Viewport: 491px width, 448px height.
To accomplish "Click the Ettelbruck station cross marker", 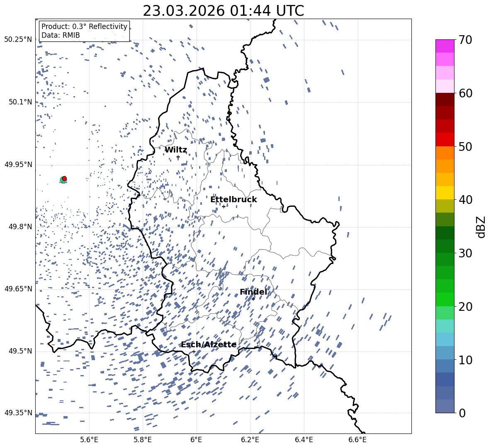I will pos(224,206).
